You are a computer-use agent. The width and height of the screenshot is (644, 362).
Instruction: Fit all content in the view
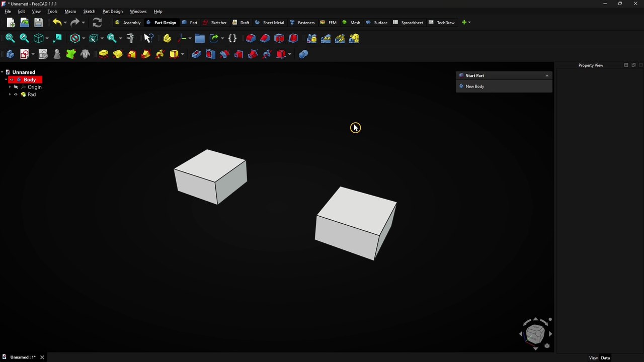[10, 38]
